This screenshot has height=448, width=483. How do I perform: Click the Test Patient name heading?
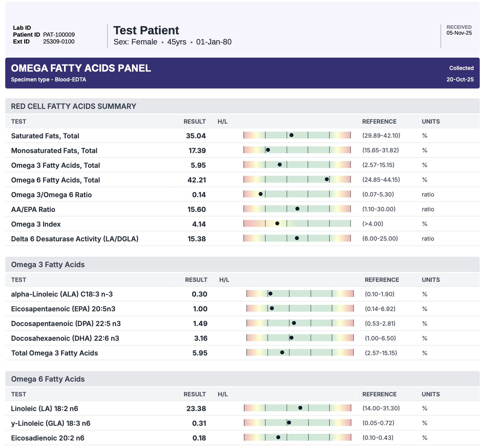point(146,30)
